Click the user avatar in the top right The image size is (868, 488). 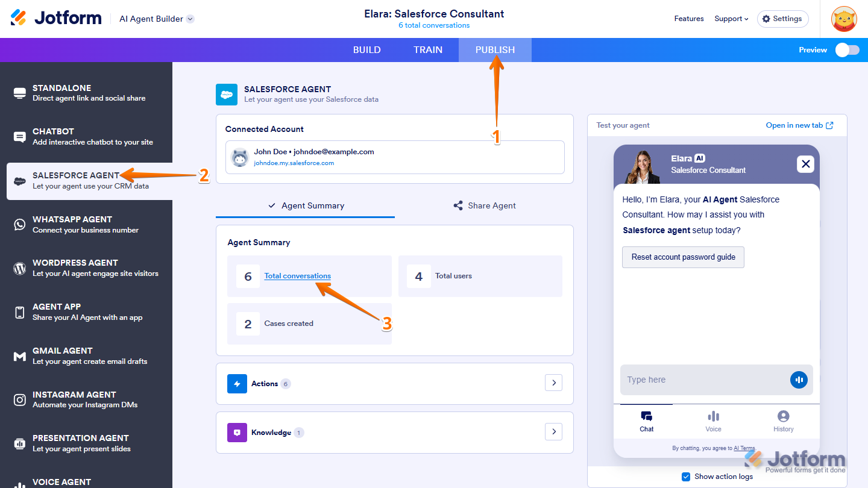tap(844, 19)
